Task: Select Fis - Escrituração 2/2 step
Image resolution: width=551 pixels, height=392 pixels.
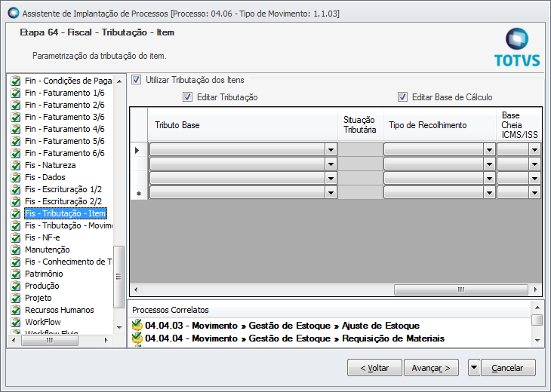Action: (63, 201)
